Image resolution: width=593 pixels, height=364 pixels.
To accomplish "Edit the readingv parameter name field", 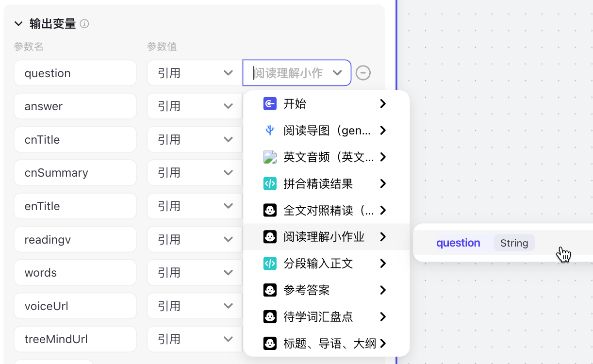I will 75,239.
